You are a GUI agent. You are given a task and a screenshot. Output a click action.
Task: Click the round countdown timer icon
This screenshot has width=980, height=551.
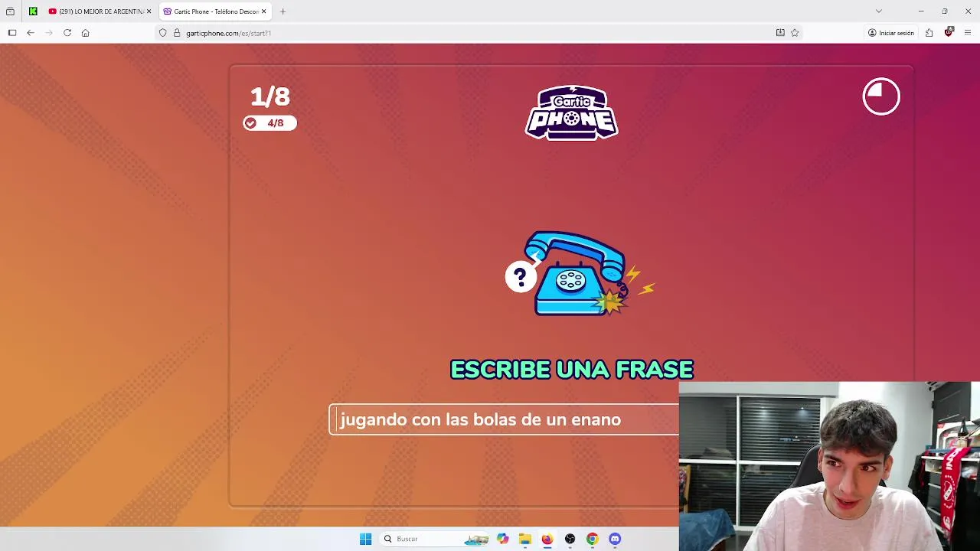[x=881, y=96]
